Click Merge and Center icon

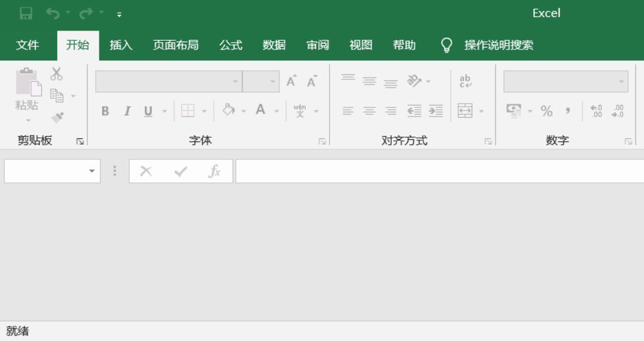click(465, 110)
